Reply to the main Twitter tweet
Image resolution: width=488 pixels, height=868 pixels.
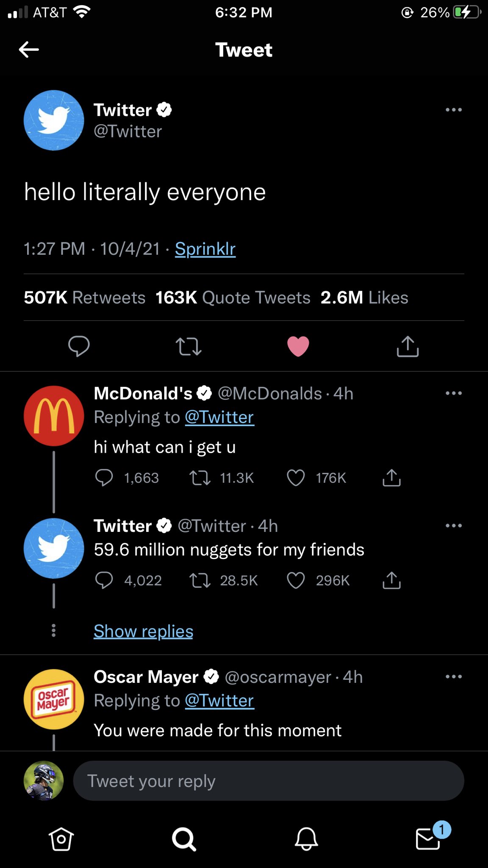(79, 346)
